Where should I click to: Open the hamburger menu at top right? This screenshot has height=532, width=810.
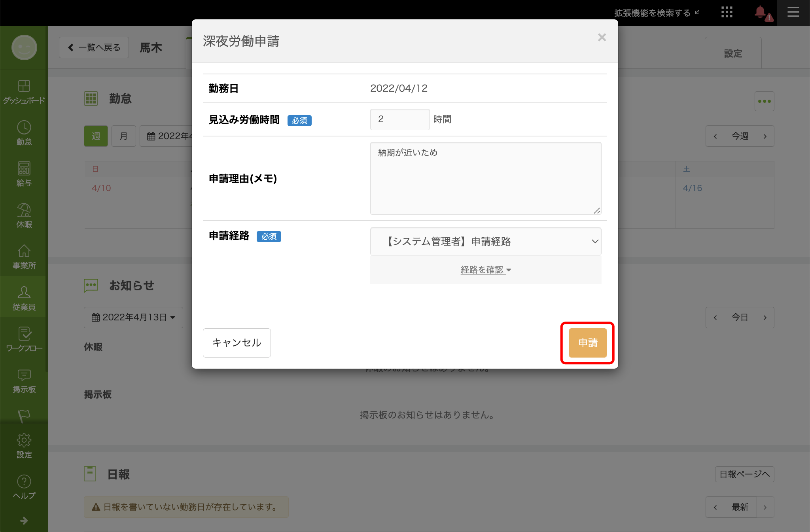pyautogui.click(x=793, y=12)
